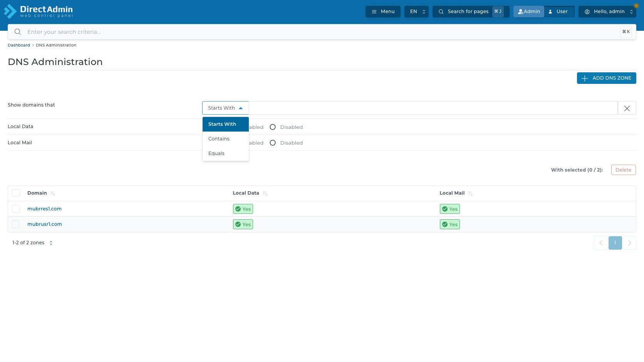Click the Domain column header
644x362 pixels.
(37, 193)
